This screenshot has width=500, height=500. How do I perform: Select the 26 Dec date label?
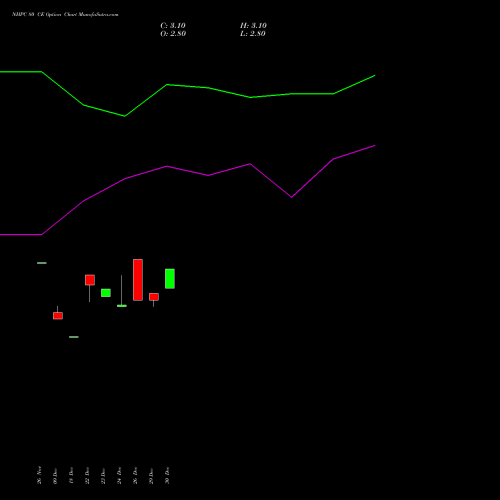click(135, 476)
